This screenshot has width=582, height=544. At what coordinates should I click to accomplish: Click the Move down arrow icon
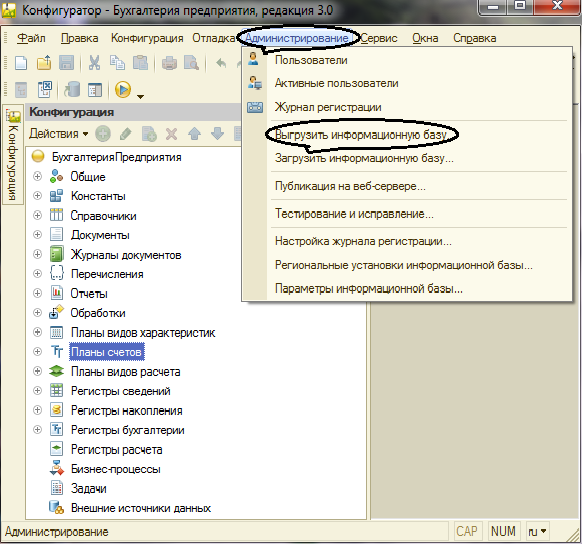pos(218,134)
